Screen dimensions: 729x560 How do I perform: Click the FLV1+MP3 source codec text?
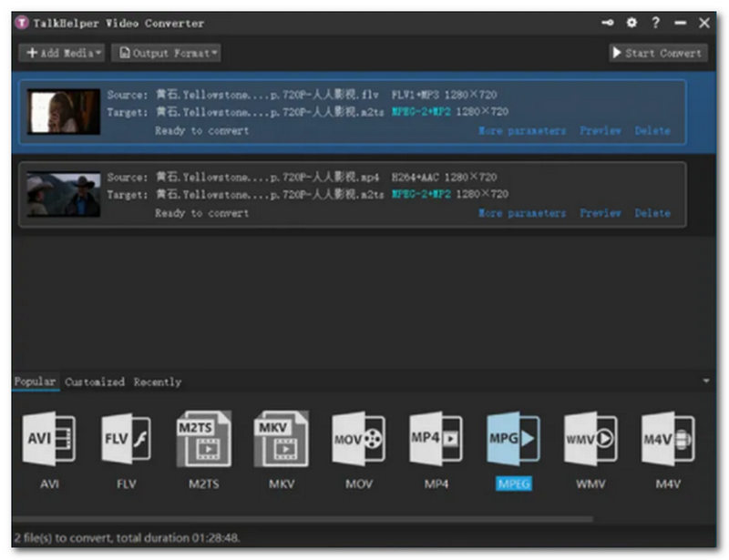tap(416, 95)
